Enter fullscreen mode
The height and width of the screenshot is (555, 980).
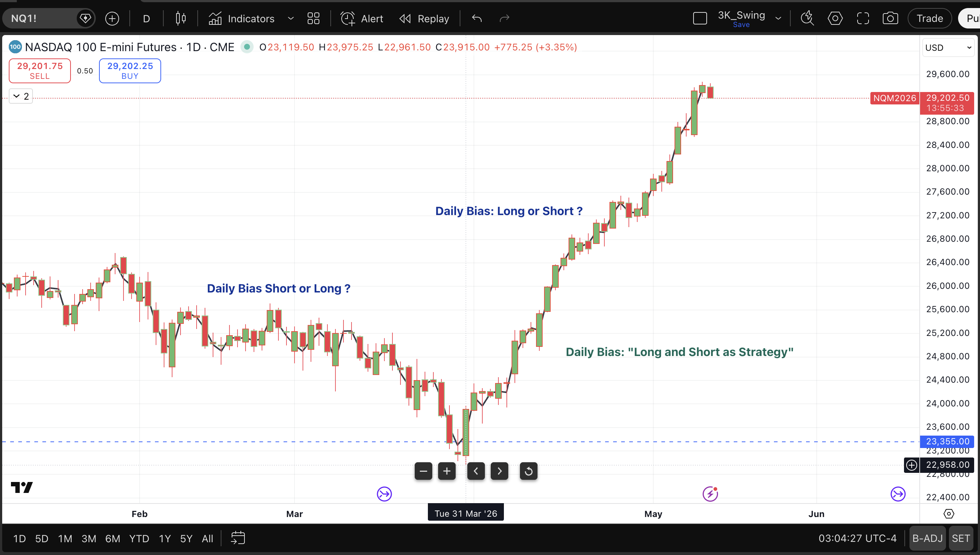(863, 18)
